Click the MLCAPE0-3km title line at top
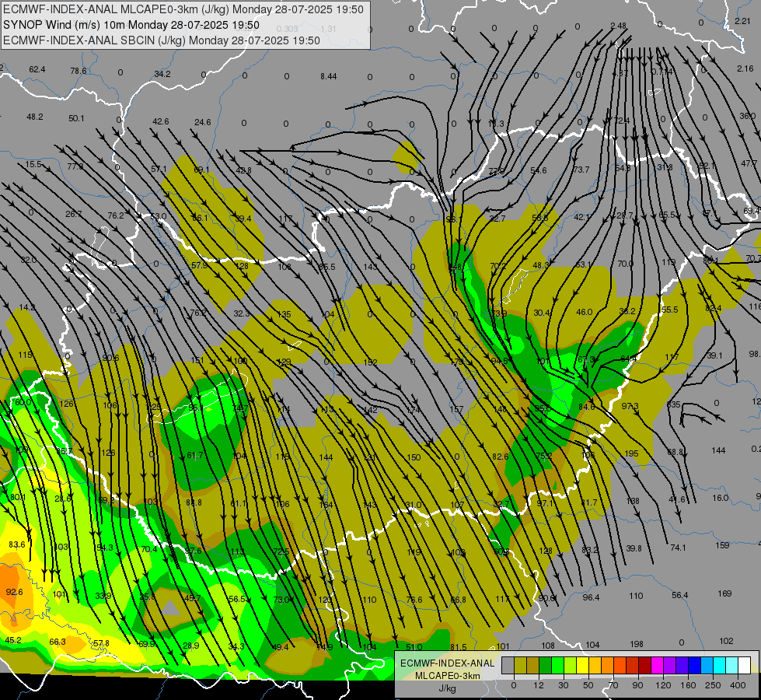 [x=183, y=9]
